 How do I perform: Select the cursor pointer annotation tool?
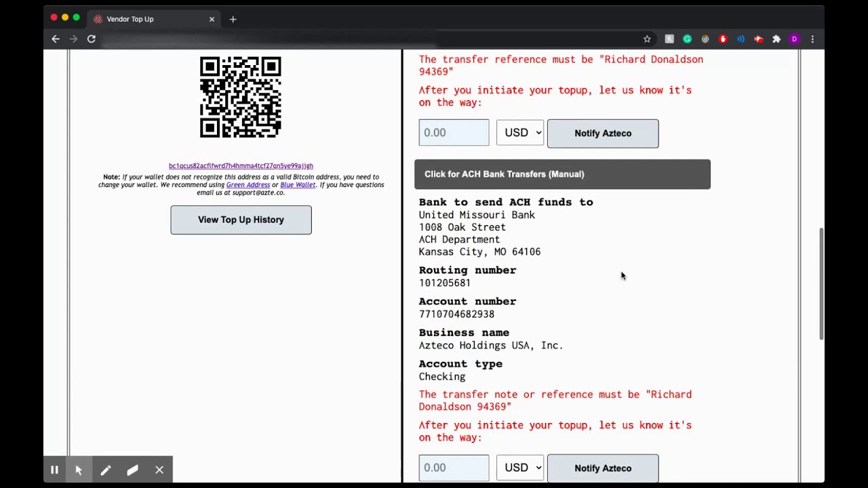click(79, 470)
